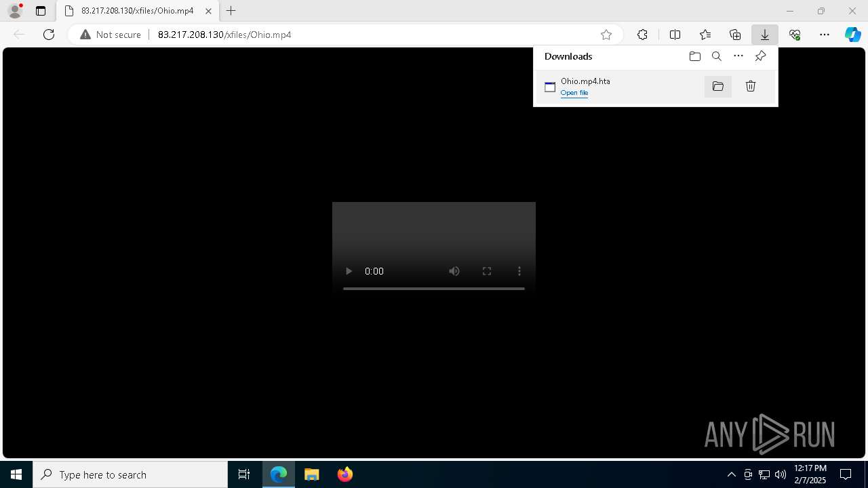
Task: Show hidden system tray icons
Action: pos(732,474)
